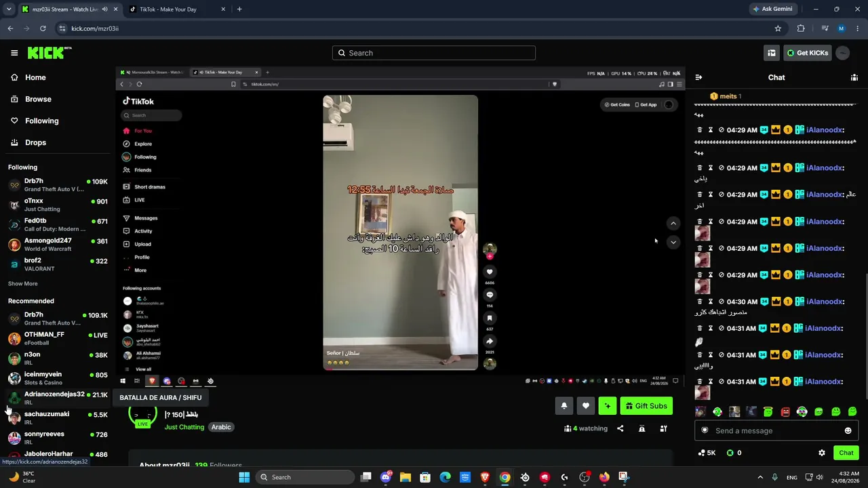This screenshot has height=488, width=868.
Task: Click the 4 watching viewer count
Action: (x=586, y=428)
